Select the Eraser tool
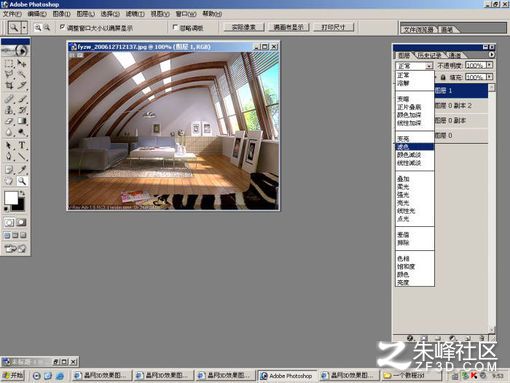Screen dimensions: 510x383 coord(9,121)
